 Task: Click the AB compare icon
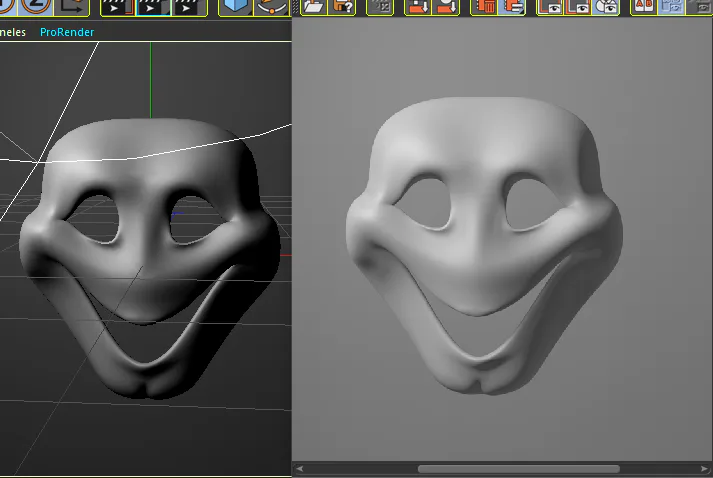tap(643, 6)
